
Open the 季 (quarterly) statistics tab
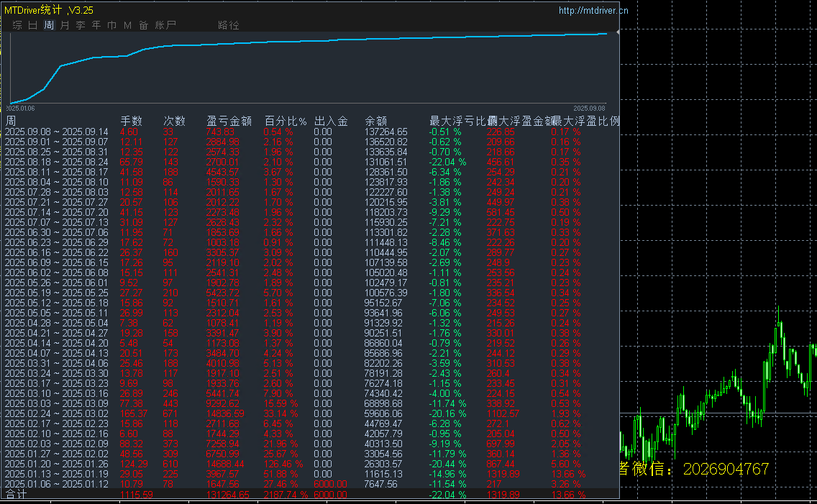81,25
